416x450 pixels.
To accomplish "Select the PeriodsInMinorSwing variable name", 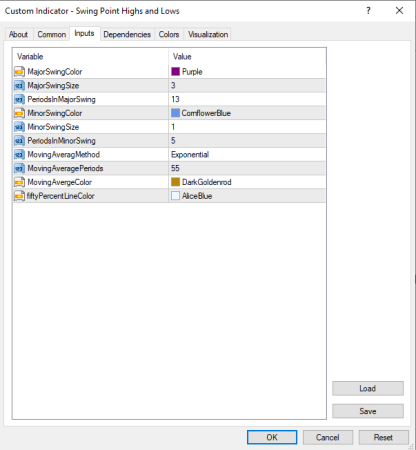I will 61,141.
